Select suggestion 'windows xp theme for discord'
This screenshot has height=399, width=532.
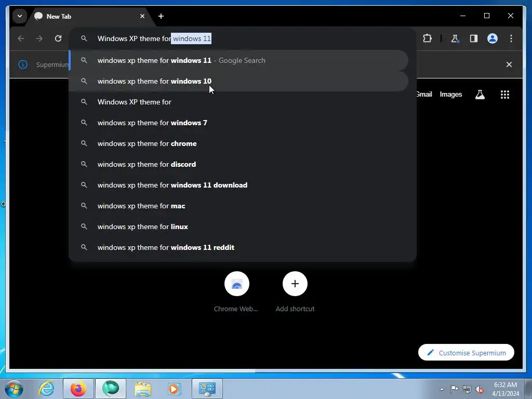tap(238, 164)
